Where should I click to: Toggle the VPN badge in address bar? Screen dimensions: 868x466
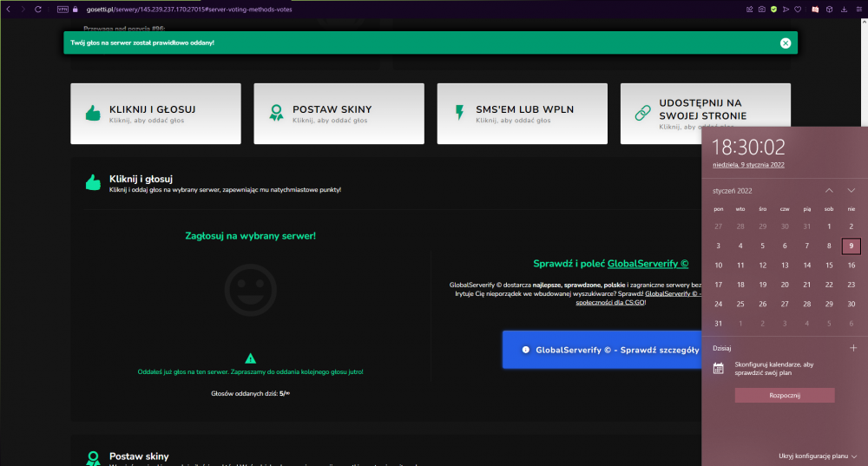coord(62,10)
